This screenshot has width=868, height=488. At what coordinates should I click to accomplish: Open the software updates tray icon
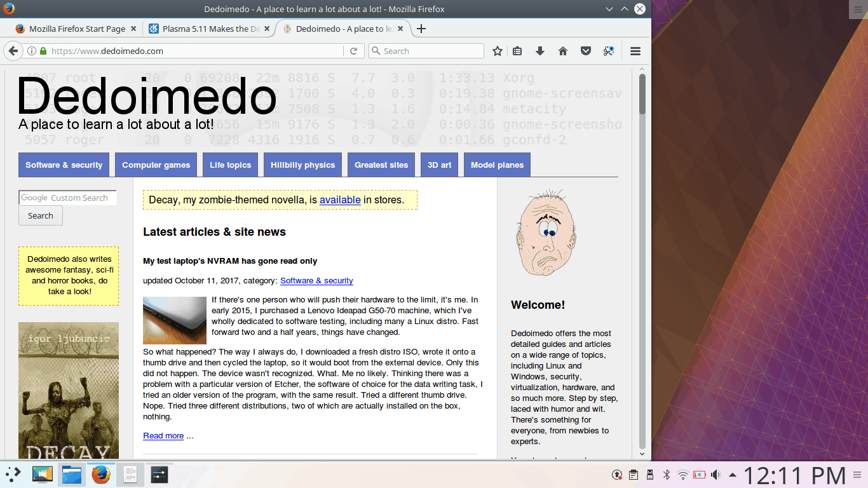pos(616,475)
